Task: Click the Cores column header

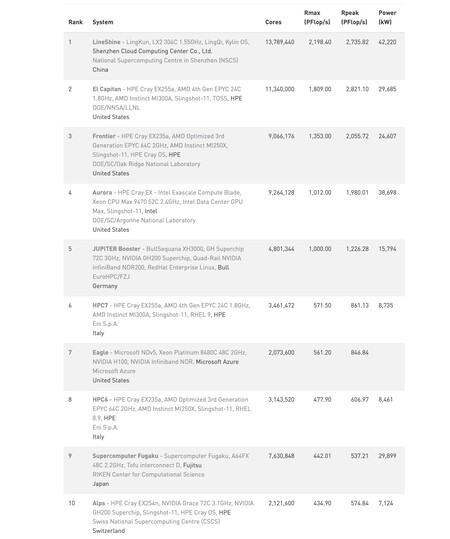Action: (x=273, y=22)
